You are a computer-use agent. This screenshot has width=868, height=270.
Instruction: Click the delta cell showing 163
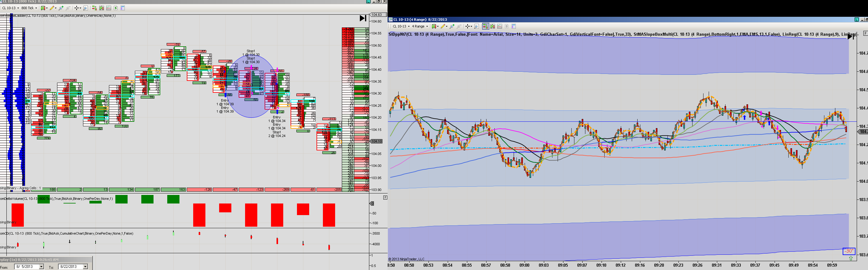tap(174, 189)
